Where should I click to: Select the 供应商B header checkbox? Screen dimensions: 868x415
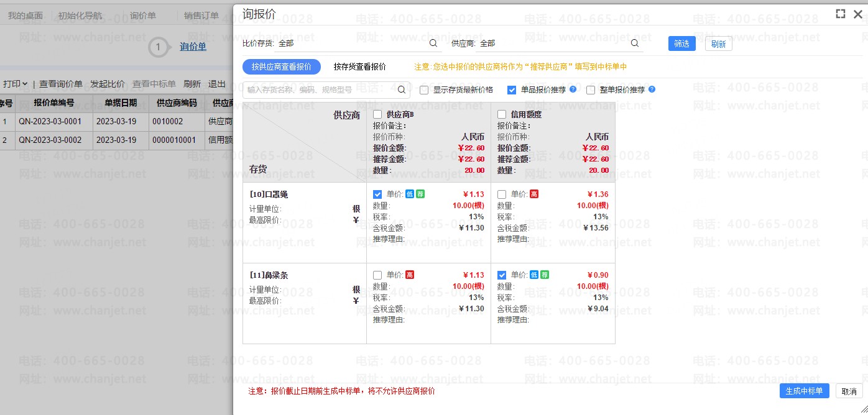pyautogui.click(x=377, y=114)
